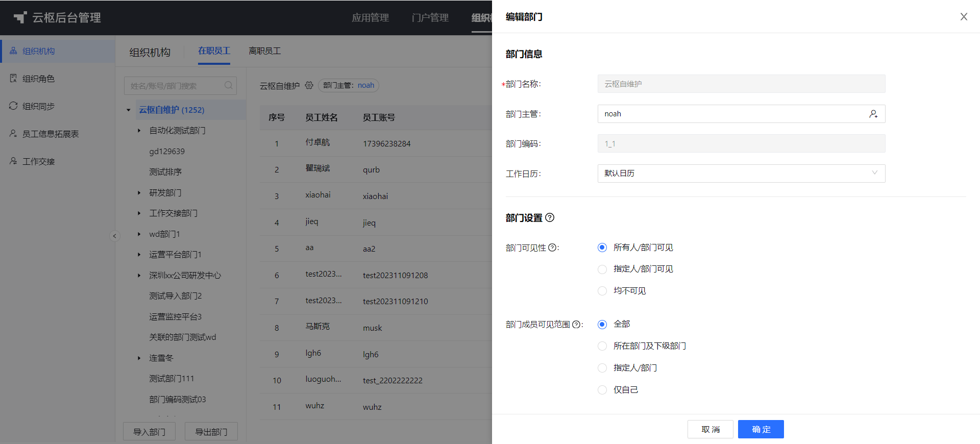The width and height of the screenshot is (980, 444).
Task: Select 指定人/部门可见 radio option
Action: pos(602,269)
